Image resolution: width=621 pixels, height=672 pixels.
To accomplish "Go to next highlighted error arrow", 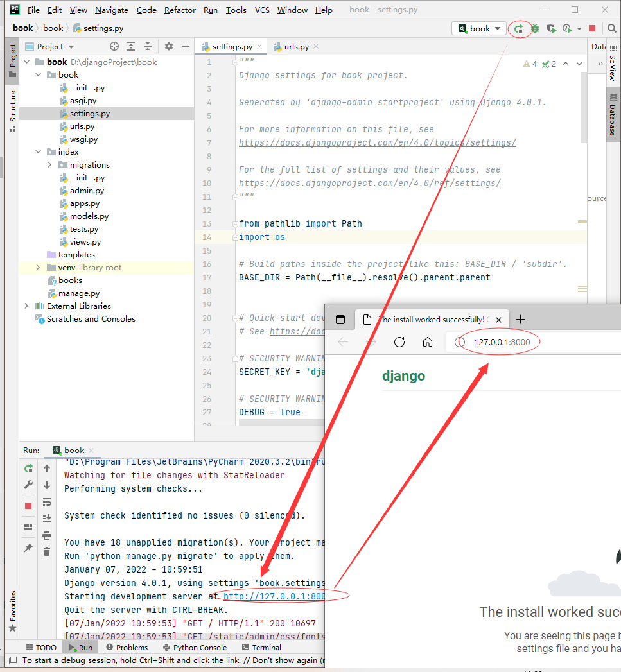I will tap(579, 64).
